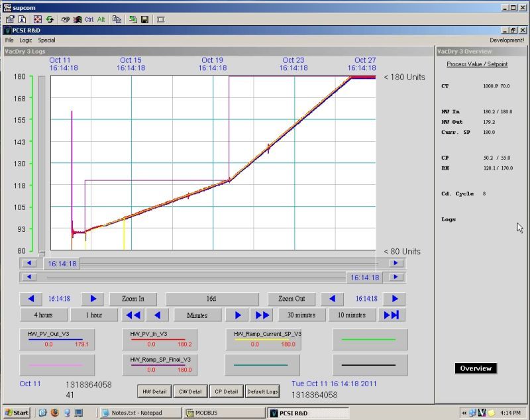Select the 1 hour button
Screen dimensions: 530x420
(x=94, y=315)
